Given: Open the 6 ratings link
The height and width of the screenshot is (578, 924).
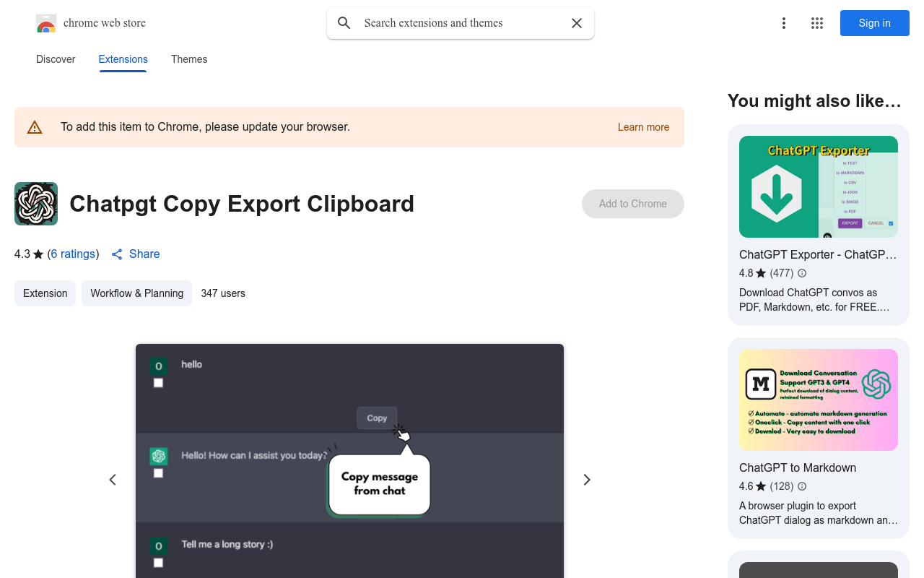Looking at the screenshot, I should [x=73, y=254].
